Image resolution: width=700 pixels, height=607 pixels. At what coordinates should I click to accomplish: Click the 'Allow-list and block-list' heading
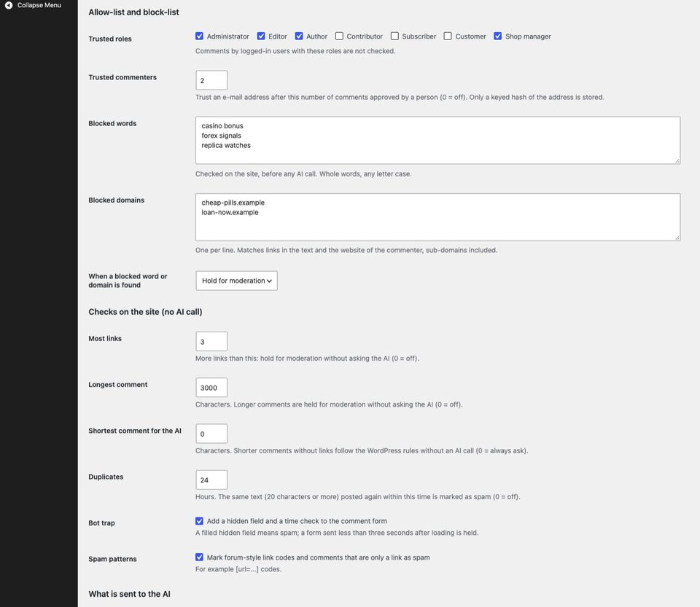click(x=133, y=12)
